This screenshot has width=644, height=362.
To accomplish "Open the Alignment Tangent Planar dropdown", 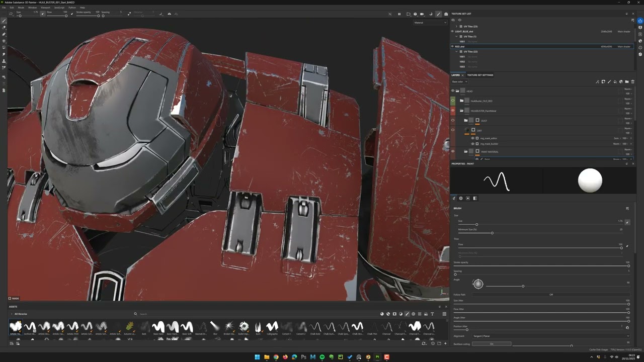I will tap(550, 336).
